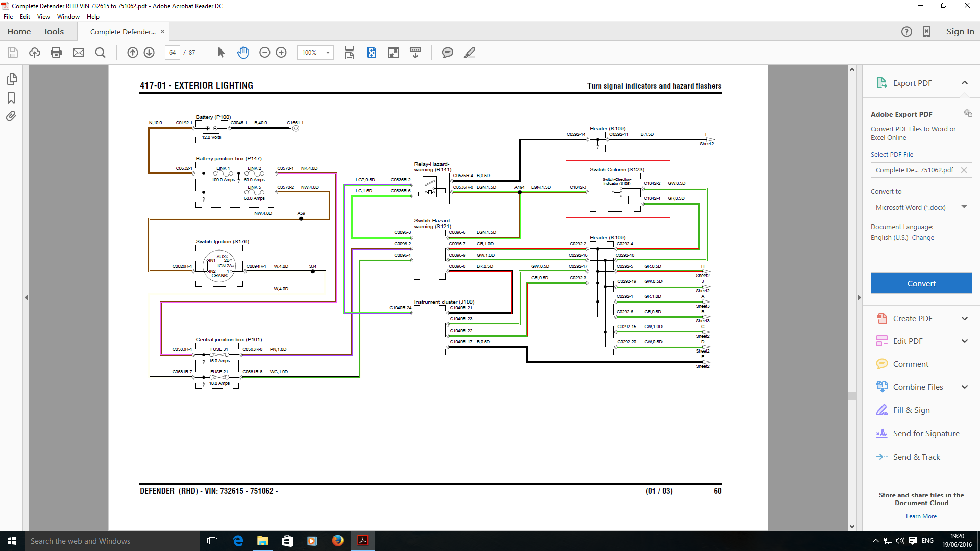
Task: Zoom in with the plus button
Action: point(281,53)
